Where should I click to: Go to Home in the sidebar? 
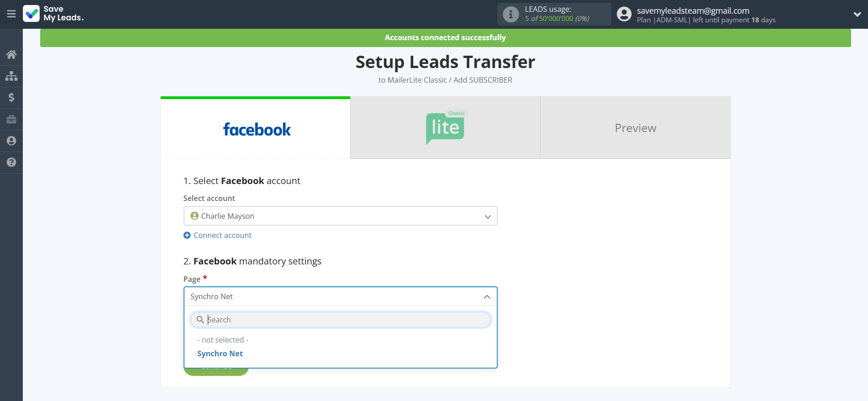(11, 54)
